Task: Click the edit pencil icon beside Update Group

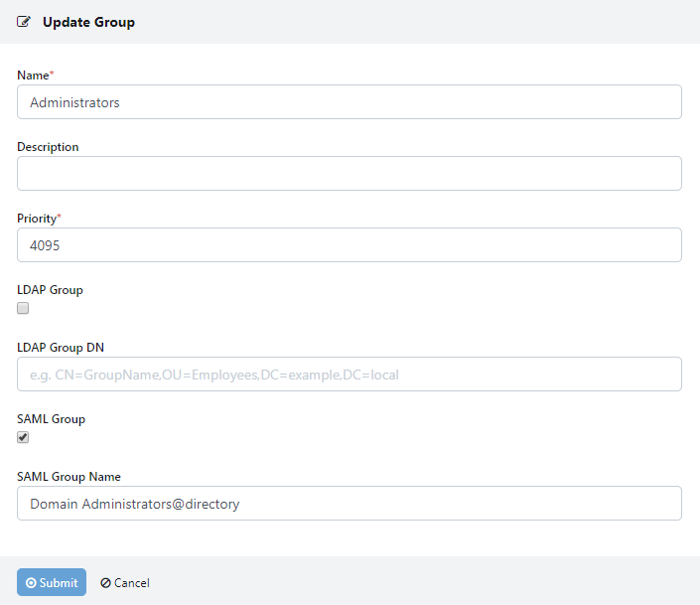Action: [24, 22]
